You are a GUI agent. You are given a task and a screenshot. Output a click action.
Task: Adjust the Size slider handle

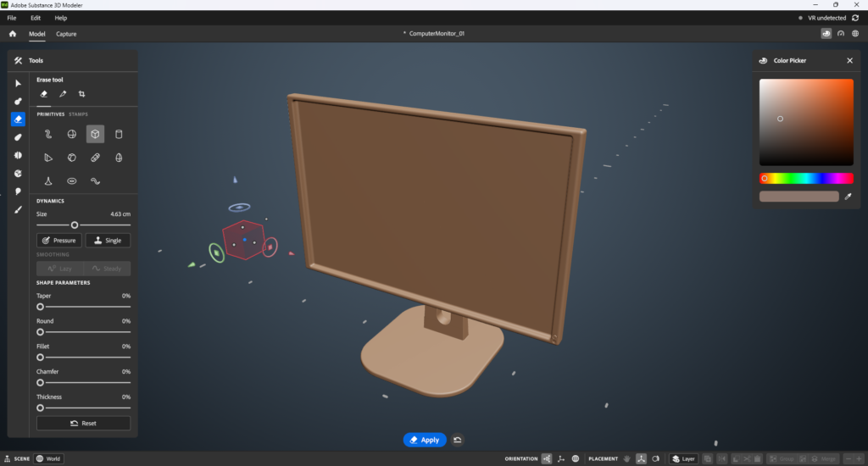click(75, 225)
